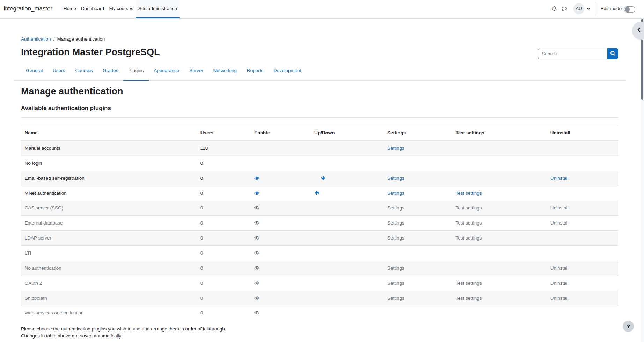Switch to the Users tab

click(59, 71)
